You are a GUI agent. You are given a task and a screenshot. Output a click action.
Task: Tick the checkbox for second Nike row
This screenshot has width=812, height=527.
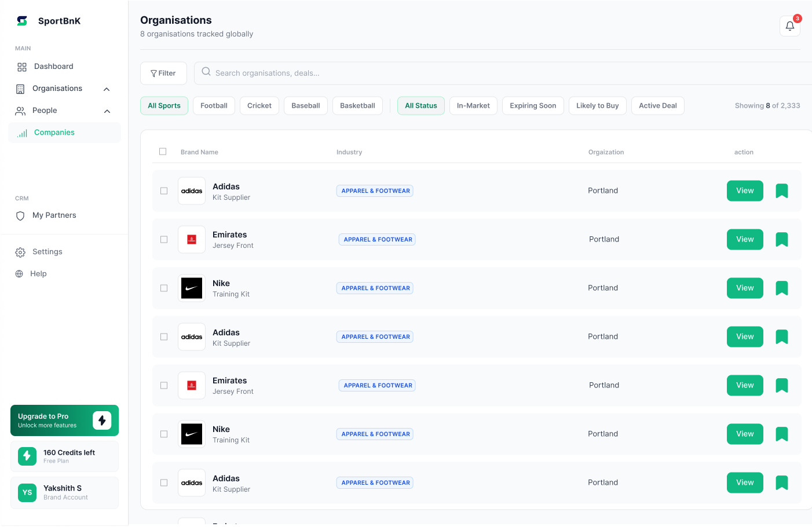coord(164,434)
